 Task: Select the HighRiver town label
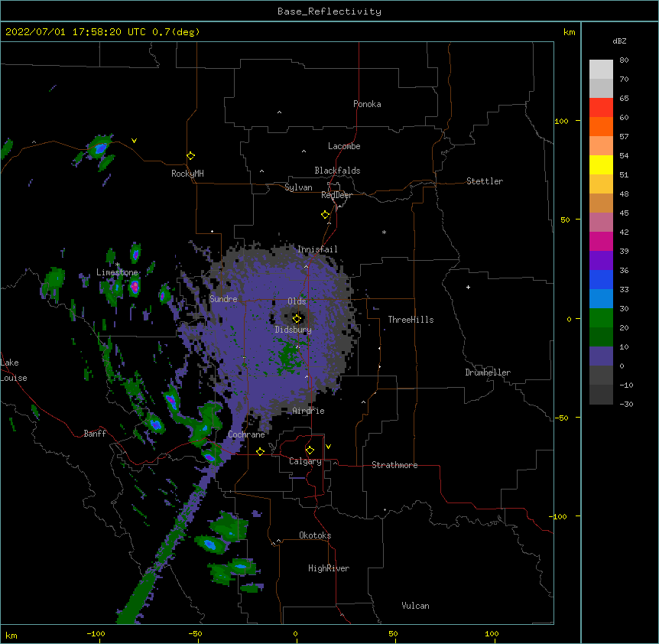pos(329,568)
